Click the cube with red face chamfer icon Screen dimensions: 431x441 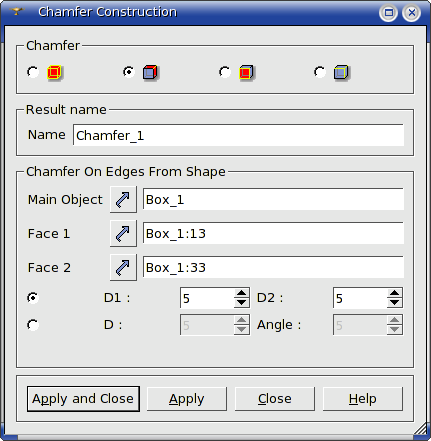(246, 72)
